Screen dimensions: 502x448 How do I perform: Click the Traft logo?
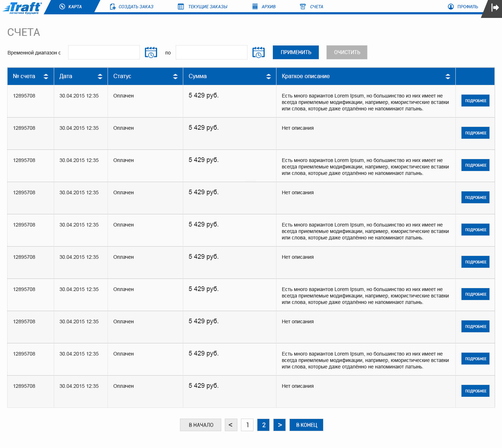(x=23, y=8)
